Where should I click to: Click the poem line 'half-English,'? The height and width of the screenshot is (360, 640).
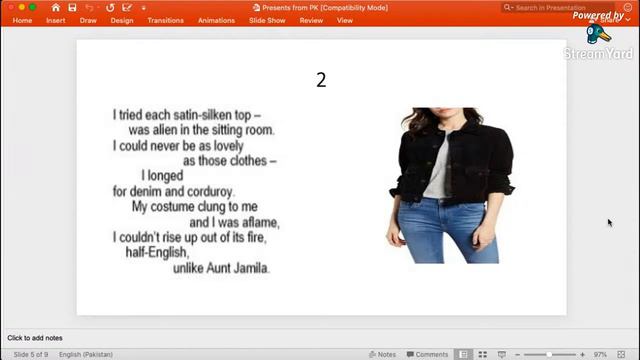point(158,253)
